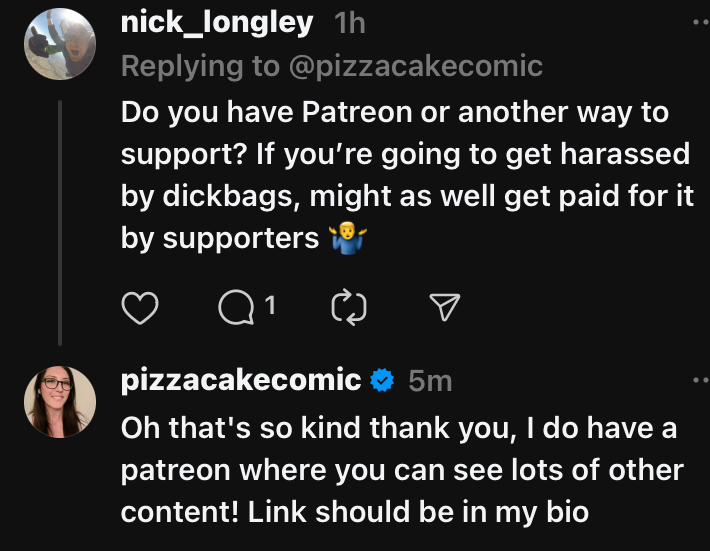This screenshot has width=710, height=551.
Task: Open the post text about Patreon support
Action: pyautogui.click(x=407, y=175)
